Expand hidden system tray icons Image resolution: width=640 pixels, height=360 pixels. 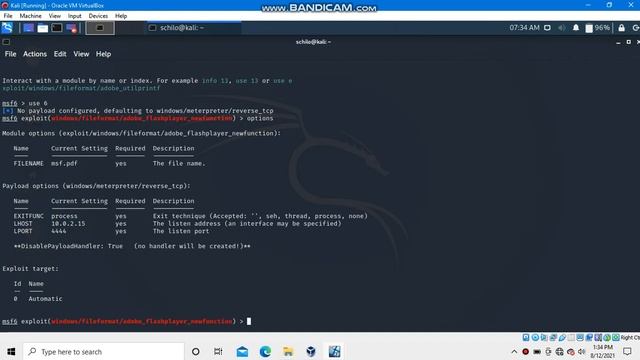(514, 351)
